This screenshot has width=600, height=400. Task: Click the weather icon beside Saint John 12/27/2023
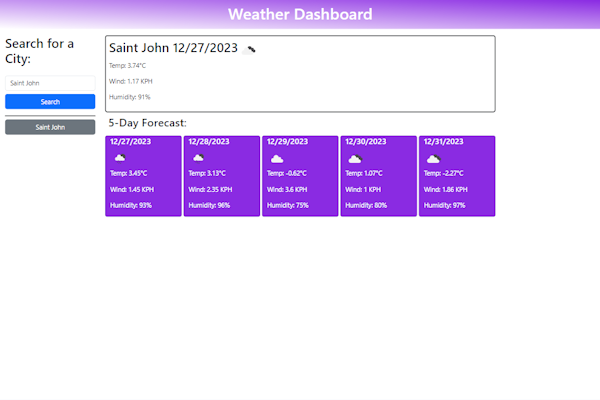(x=249, y=50)
